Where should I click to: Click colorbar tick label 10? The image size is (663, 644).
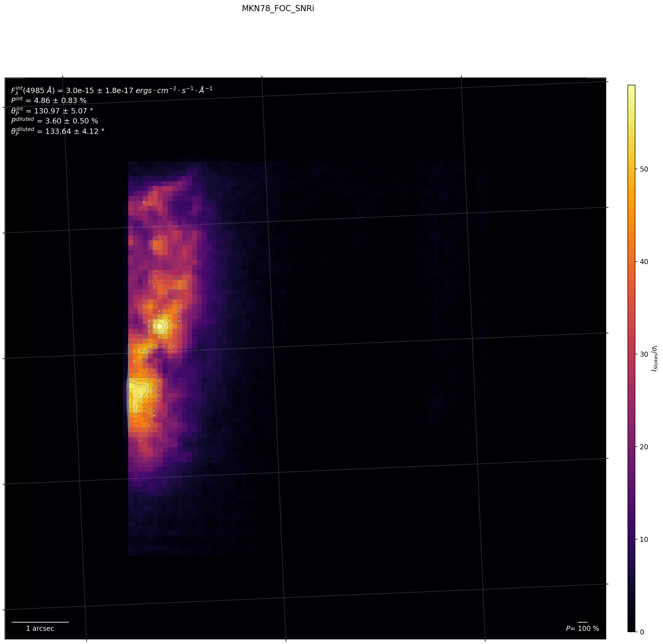[644, 539]
